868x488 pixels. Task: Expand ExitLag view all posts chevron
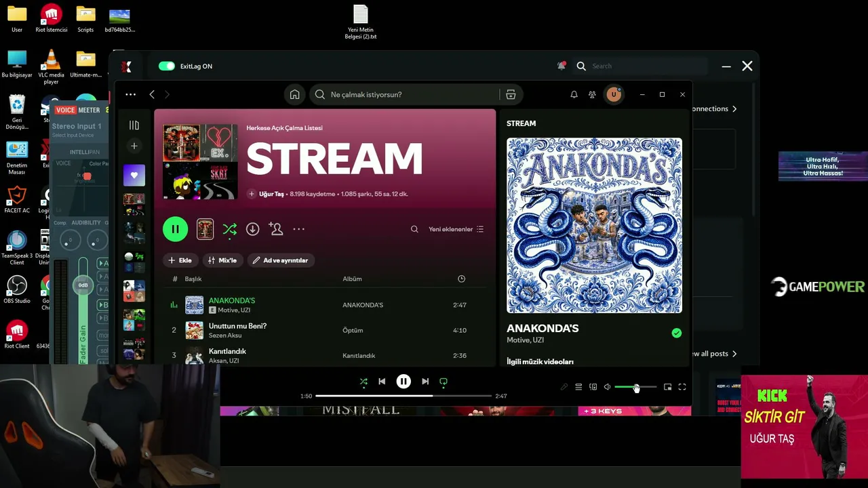point(734,354)
